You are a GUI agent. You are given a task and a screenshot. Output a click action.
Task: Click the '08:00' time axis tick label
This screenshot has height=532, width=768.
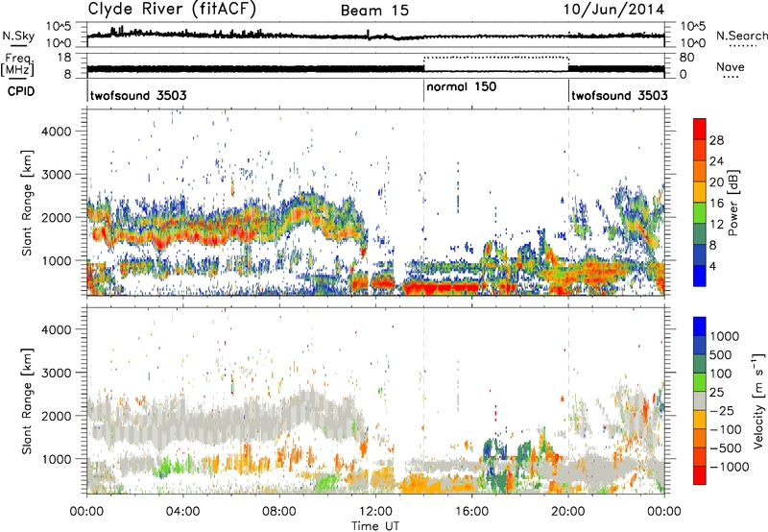click(279, 512)
